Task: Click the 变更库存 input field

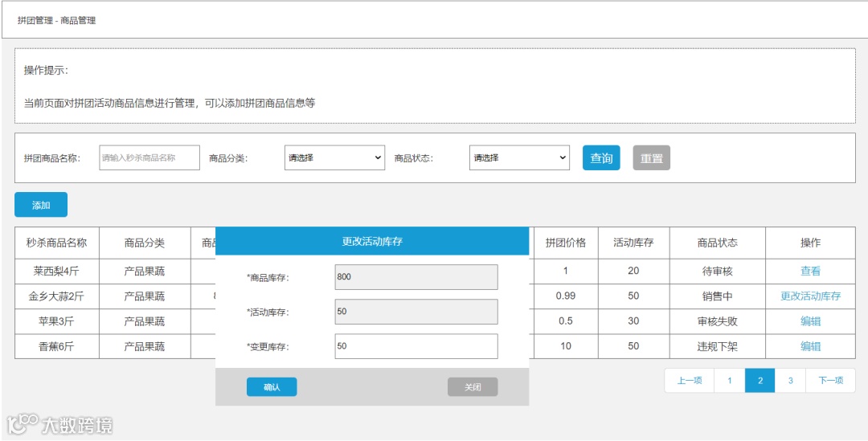Action: pyautogui.click(x=416, y=346)
